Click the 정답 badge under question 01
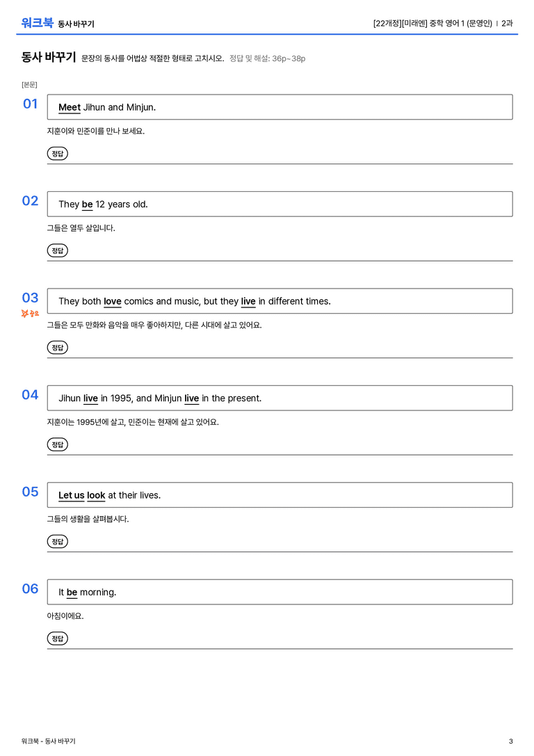 [x=57, y=153]
